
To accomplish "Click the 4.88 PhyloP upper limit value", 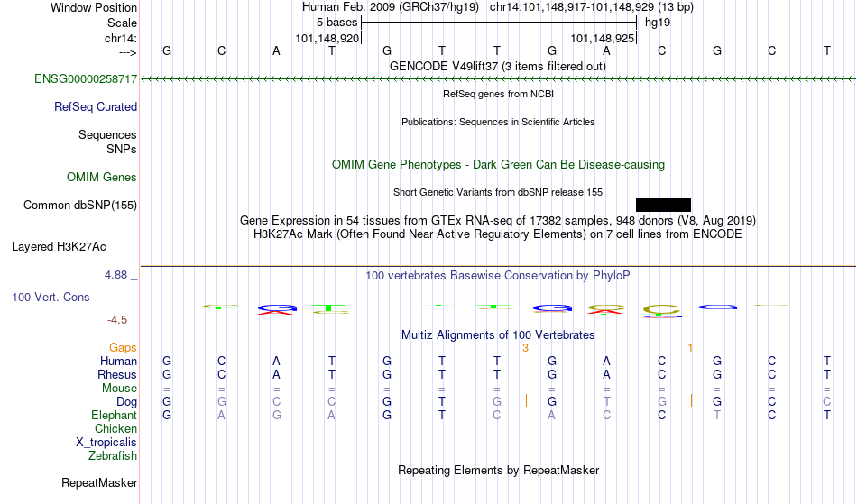I will (x=115, y=275).
